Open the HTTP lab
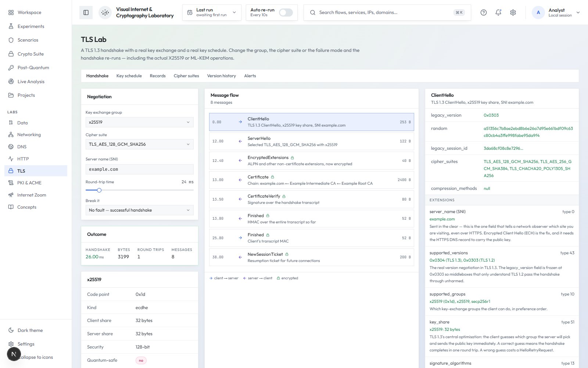The image size is (588, 368). click(36, 159)
